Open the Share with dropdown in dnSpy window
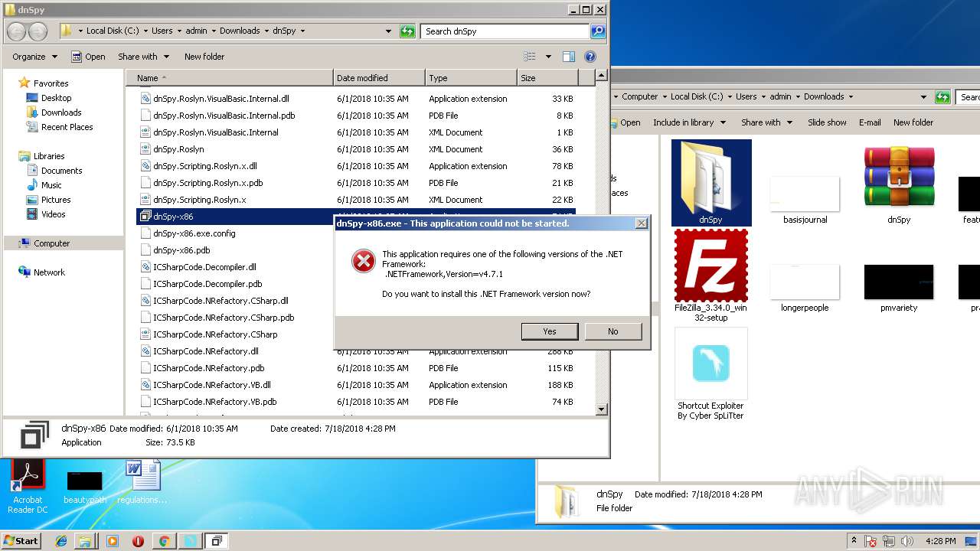The image size is (980, 551). [143, 57]
